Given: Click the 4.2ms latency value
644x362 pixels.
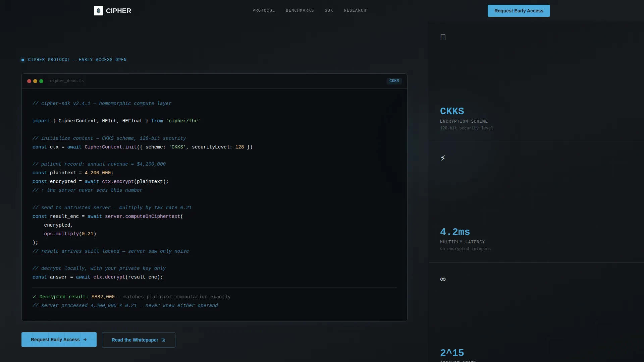Looking at the screenshot, I should tap(455, 232).
